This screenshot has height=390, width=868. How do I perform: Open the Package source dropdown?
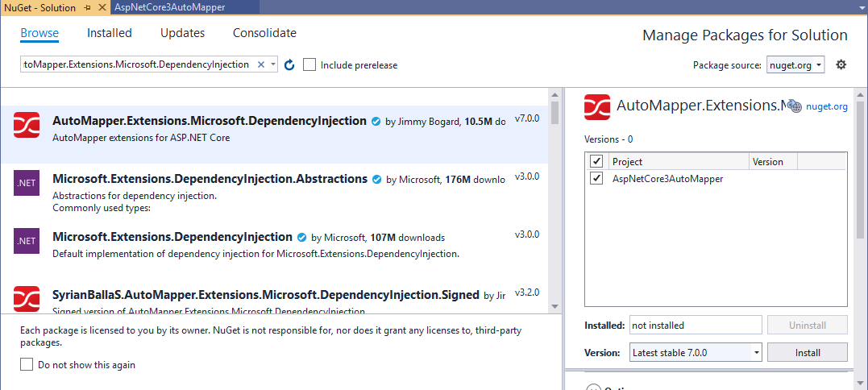[795, 64]
